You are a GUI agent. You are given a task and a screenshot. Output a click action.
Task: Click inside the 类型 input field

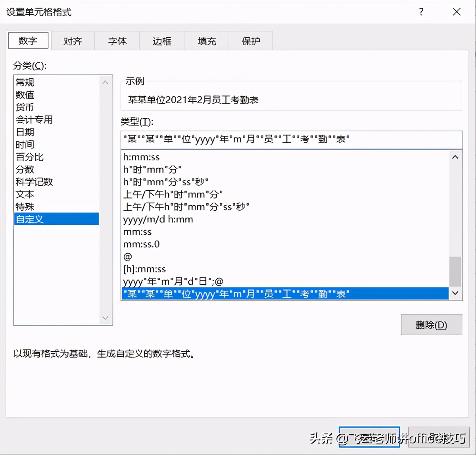tap(292, 139)
